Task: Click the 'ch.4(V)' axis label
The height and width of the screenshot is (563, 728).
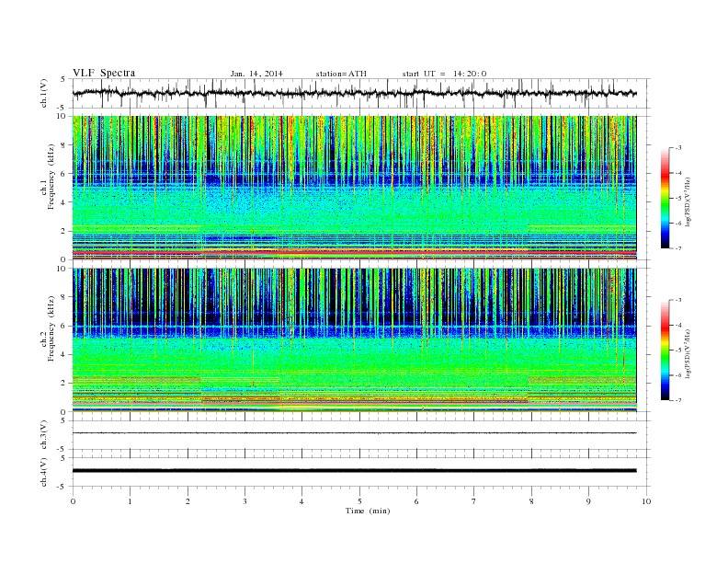Action: point(44,472)
